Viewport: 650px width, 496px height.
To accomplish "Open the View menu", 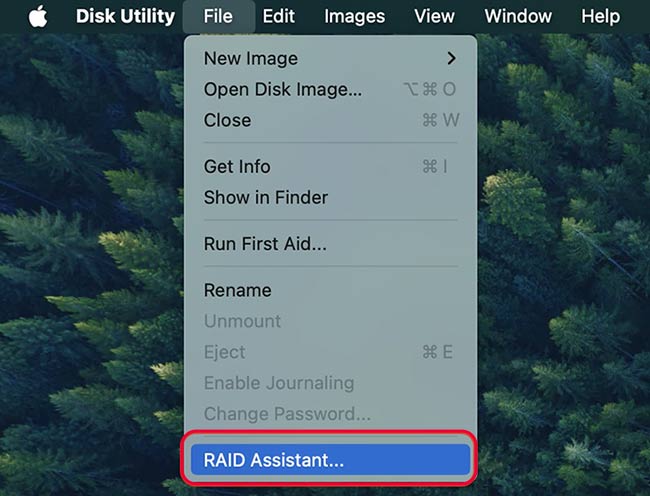I will 434,16.
